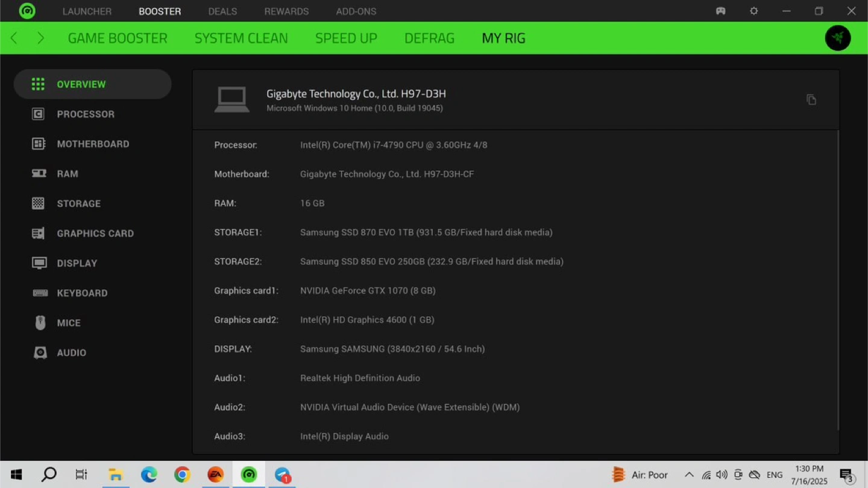868x488 pixels.
Task: Select the Mice label in sidebar
Action: tap(69, 323)
